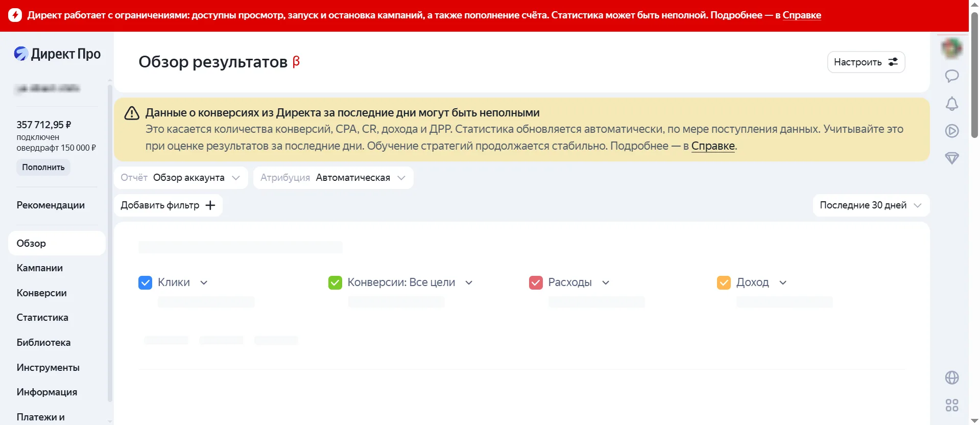This screenshot has height=425, width=980.
Task: Expand the Доход metric dropdown arrow
Action: point(783,282)
